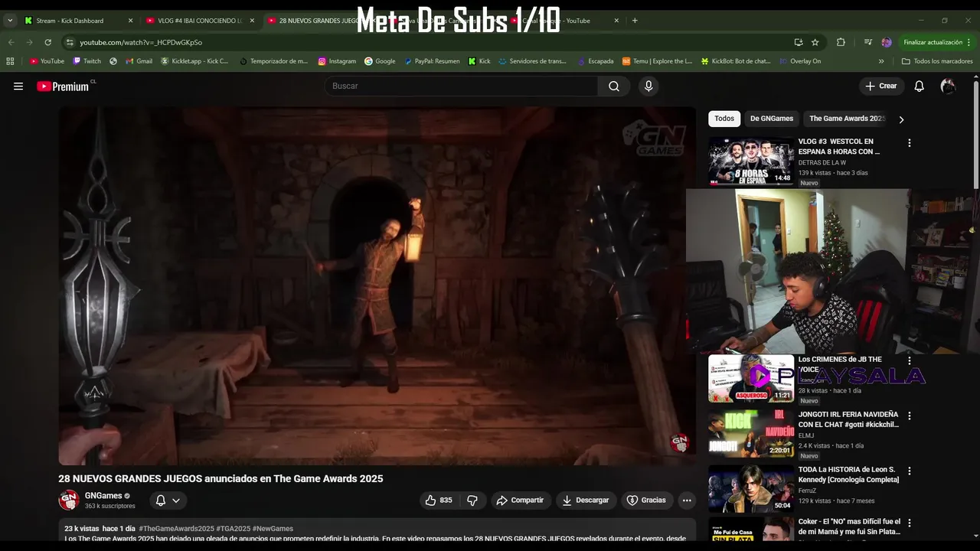Open the Overlay On bookmark
Screen dimensions: 980x551
click(x=799, y=61)
